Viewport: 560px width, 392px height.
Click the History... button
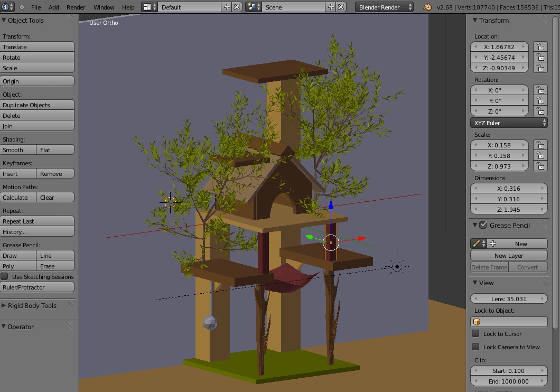37,232
